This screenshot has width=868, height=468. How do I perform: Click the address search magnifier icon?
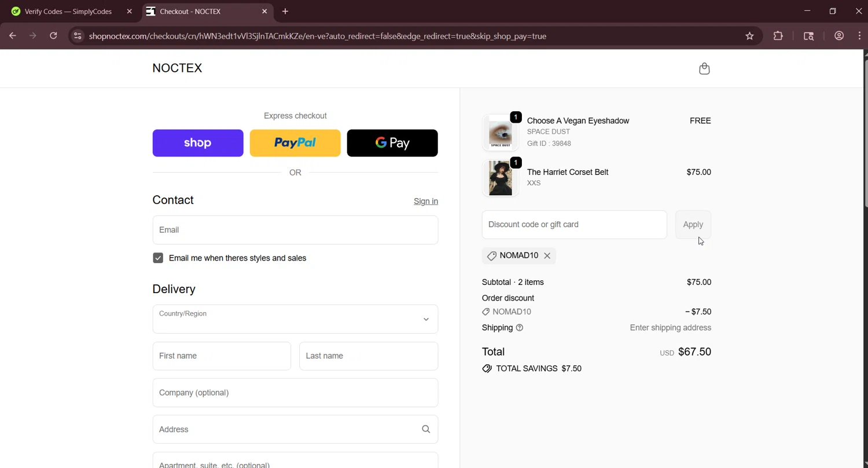(426, 429)
